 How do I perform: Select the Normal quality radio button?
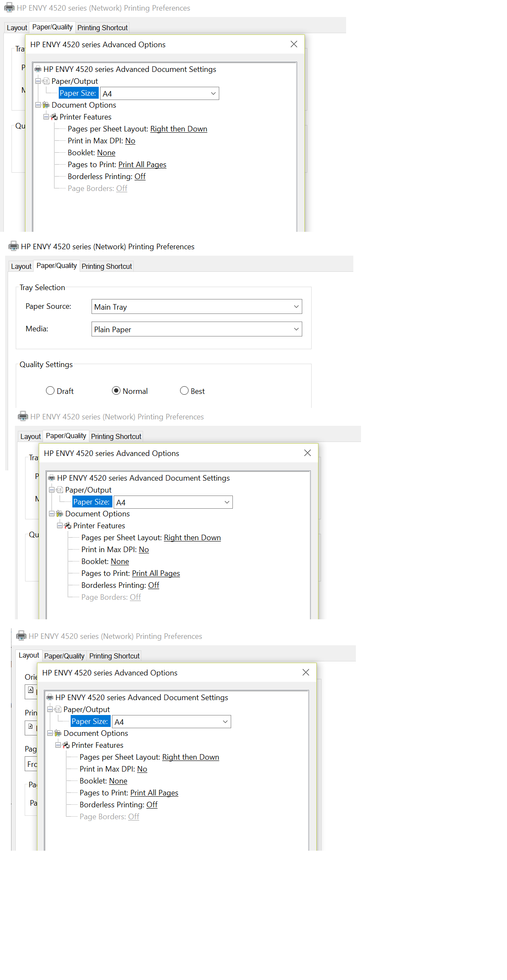[116, 390]
